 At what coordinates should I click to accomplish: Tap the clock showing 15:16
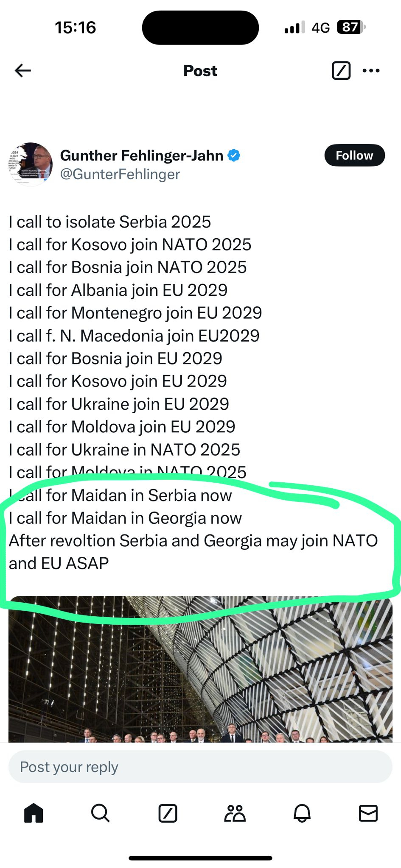(75, 27)
